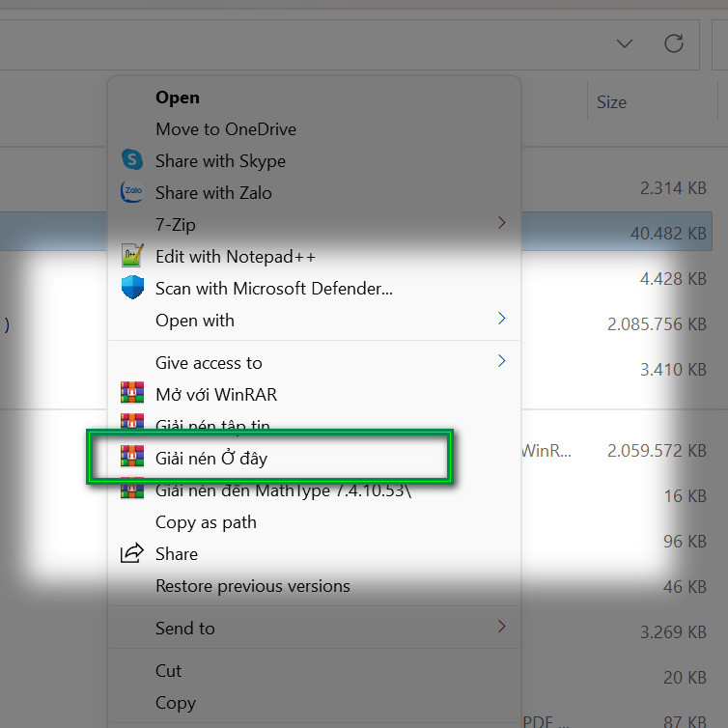This screenshot has height=728, width=728.
Task: Expand the Send to submenu arrow
Action: tap(501, 627)
